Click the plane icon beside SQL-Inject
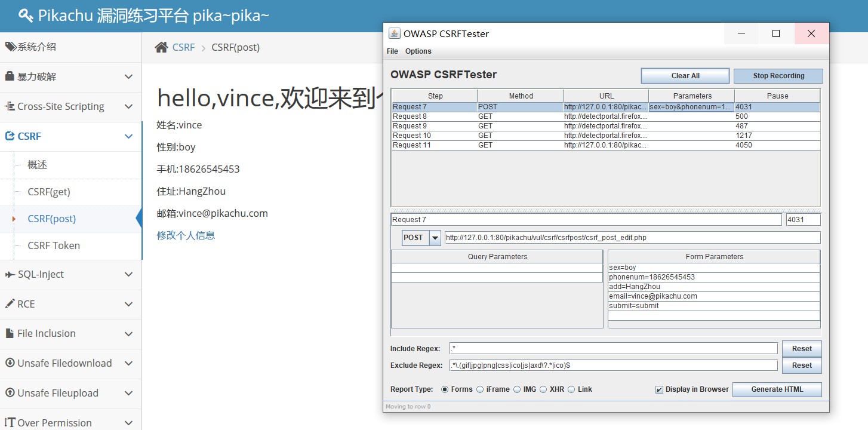This screenshot has width=868, height=430. (x=10, y=274)
